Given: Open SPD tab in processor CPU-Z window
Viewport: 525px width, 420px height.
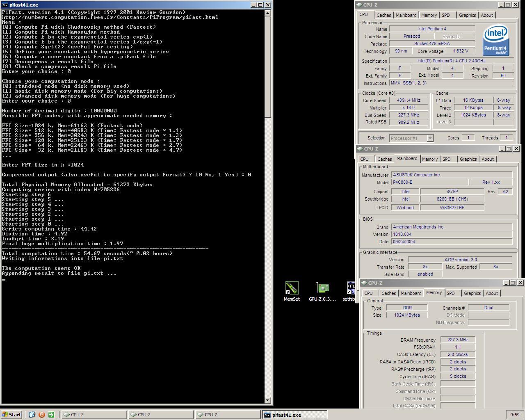Looking at the screenshot, I should (x=446, y=15).
